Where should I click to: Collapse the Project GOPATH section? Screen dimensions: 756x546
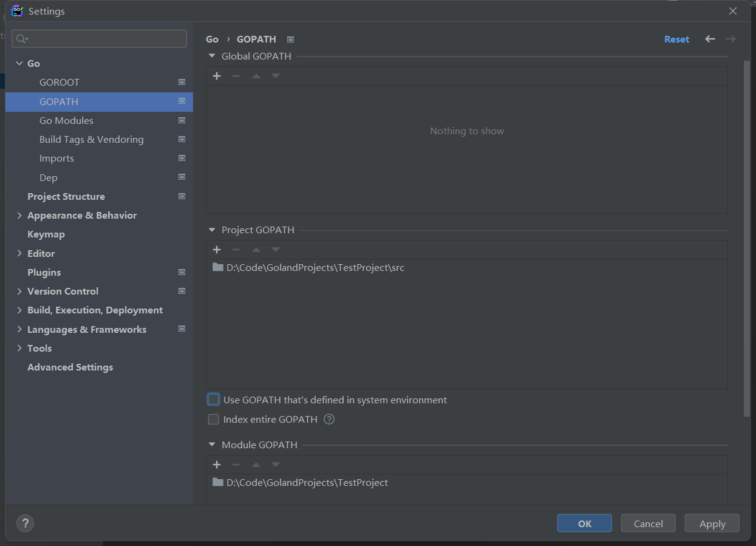coord(212,230)
